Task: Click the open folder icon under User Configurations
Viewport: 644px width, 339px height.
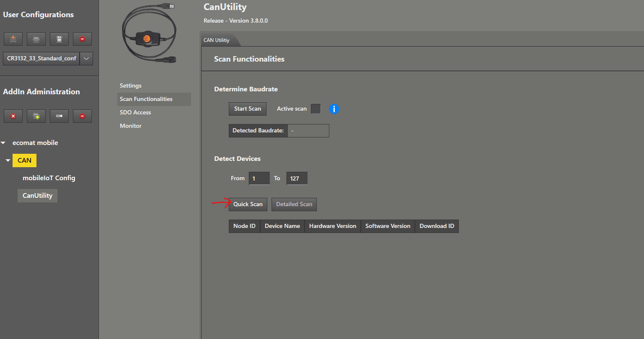Action: pos(36,39)
